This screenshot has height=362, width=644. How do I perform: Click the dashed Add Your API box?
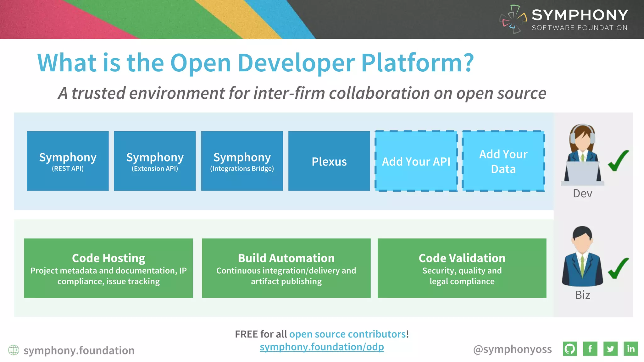point(416,161)
